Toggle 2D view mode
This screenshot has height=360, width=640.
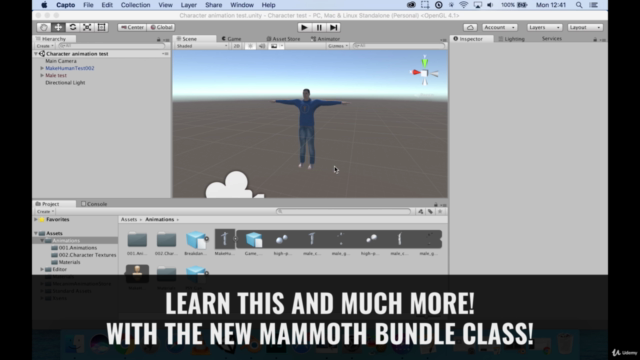pos(236,46)
